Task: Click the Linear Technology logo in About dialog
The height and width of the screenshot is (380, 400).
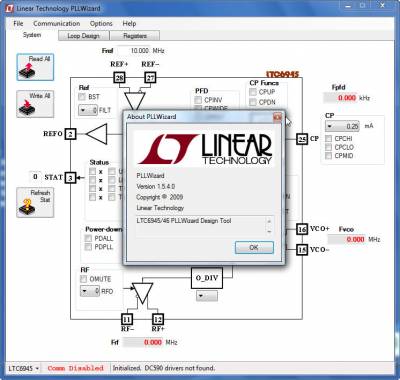Action: coord(205,149)
